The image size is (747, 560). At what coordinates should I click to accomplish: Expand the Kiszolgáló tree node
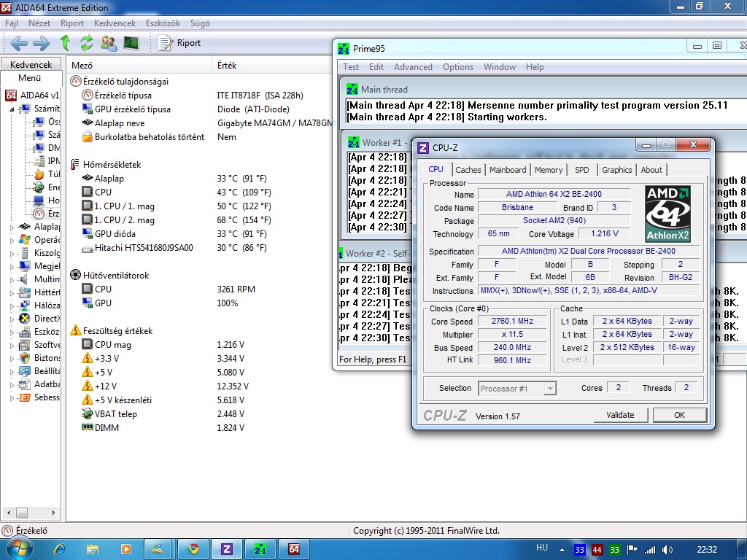coord(12,253)
